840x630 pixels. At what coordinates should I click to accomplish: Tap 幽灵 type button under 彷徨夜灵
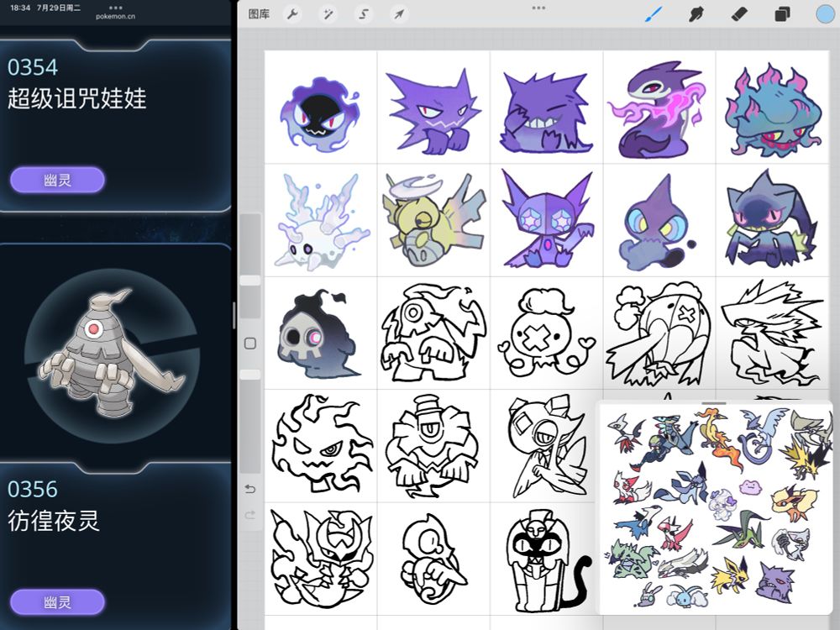(57, 602)
